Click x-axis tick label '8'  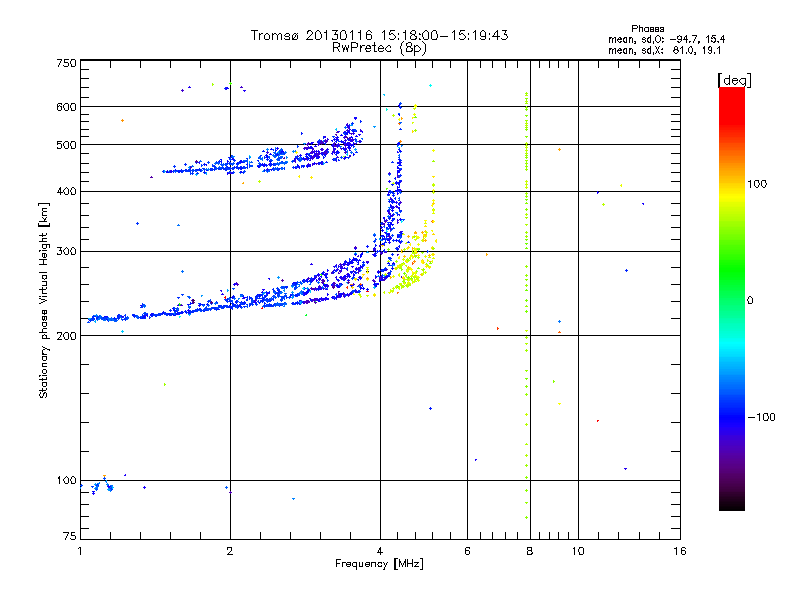tap(530, 551)
